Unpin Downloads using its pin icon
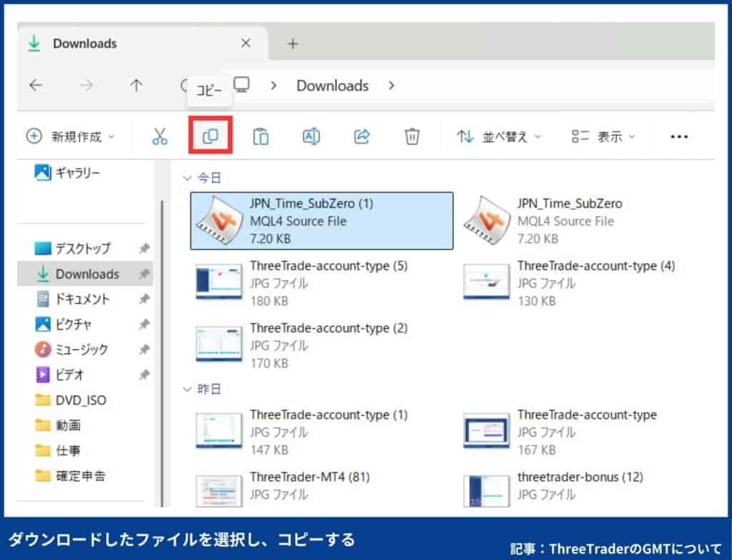The width and height of the screenshot is (732, 560). (144, 274)
